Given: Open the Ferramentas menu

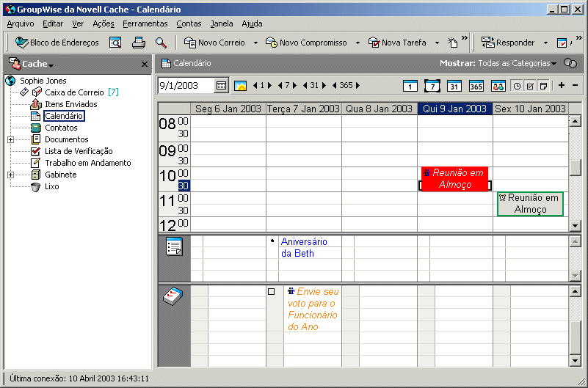Looking at the screenshot, I should (145, 23).
